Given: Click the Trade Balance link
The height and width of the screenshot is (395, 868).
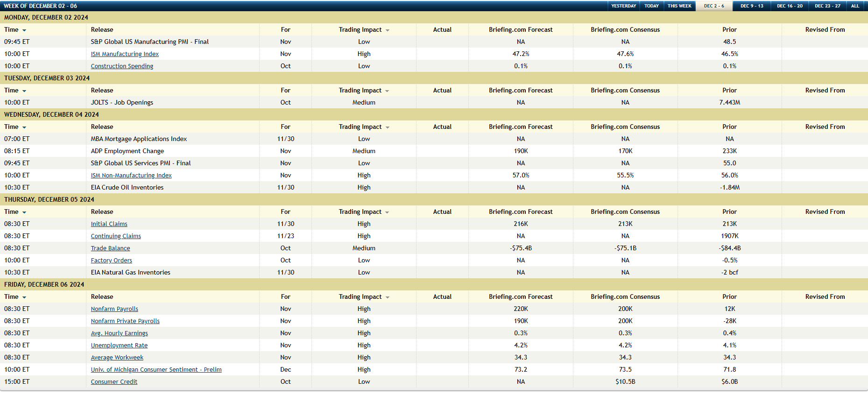Looking at the screenshot, I should click(x=110, y=248).
